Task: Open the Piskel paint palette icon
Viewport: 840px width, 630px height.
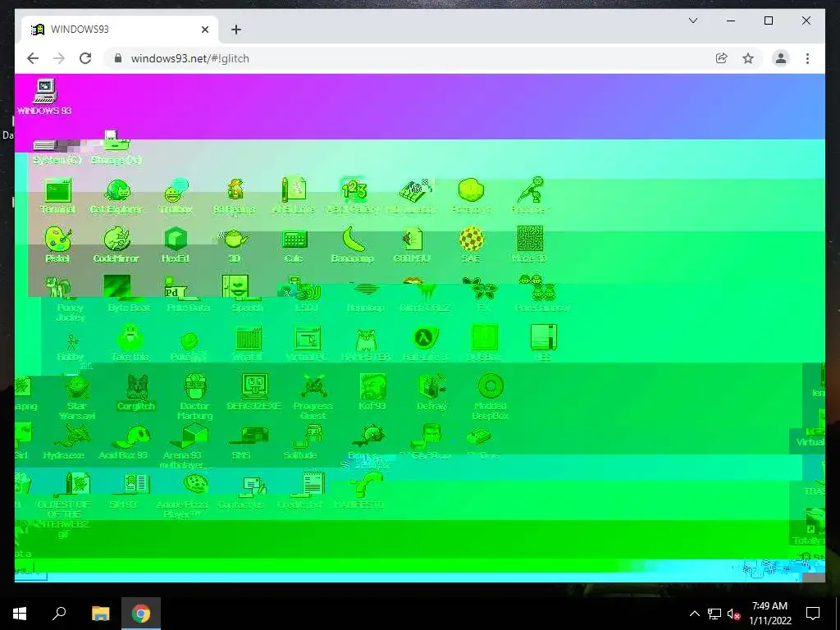Action: click(x=58, y=240)
